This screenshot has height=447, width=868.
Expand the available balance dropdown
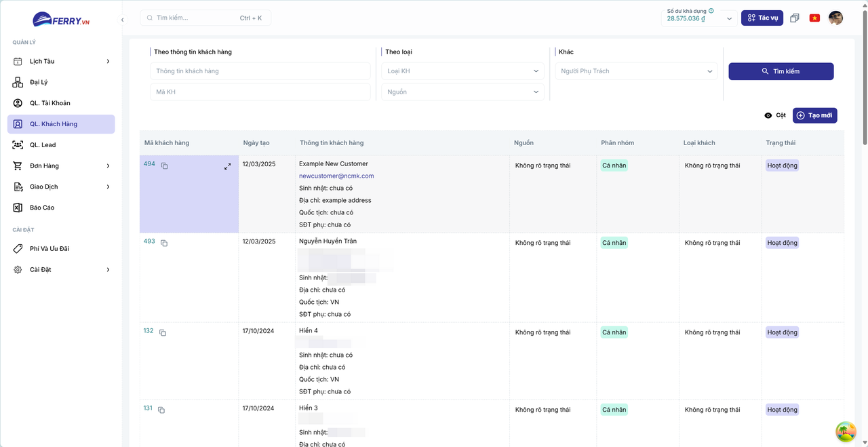(730, 18)
